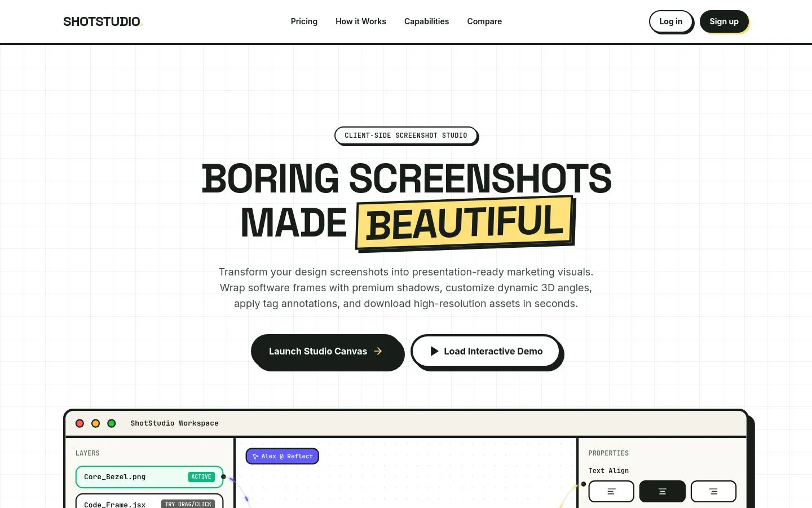812x508 pixels.
Task: Click the "PROPERTIES" panel heading
Action: click(608, 453)
